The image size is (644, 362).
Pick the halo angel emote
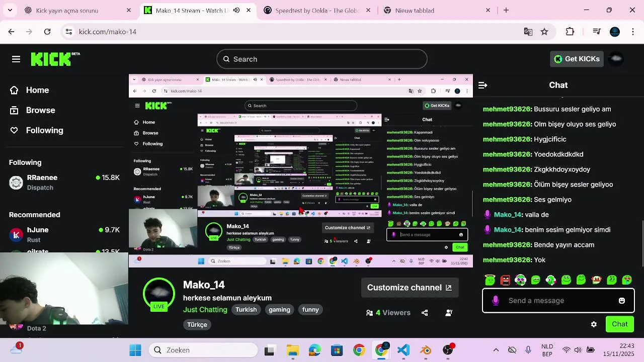click(x=490, y=280)
